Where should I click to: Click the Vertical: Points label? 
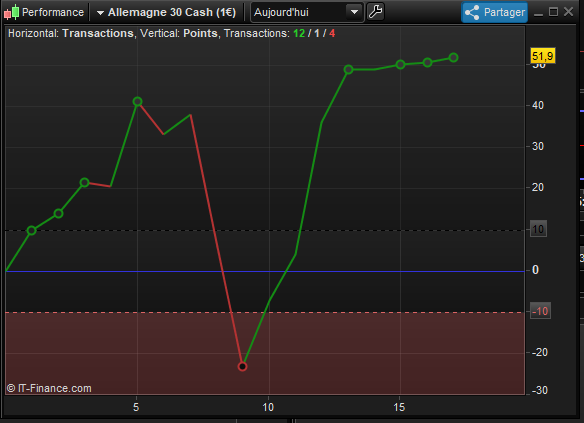[179, 34]
